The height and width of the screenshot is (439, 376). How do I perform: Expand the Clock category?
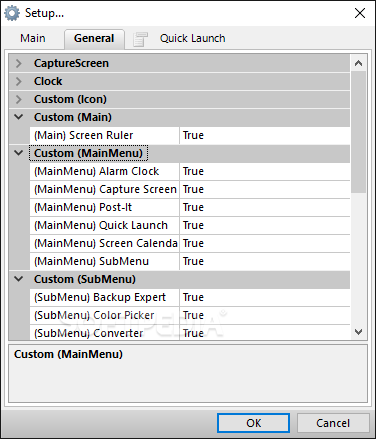(x=19, y=81)
